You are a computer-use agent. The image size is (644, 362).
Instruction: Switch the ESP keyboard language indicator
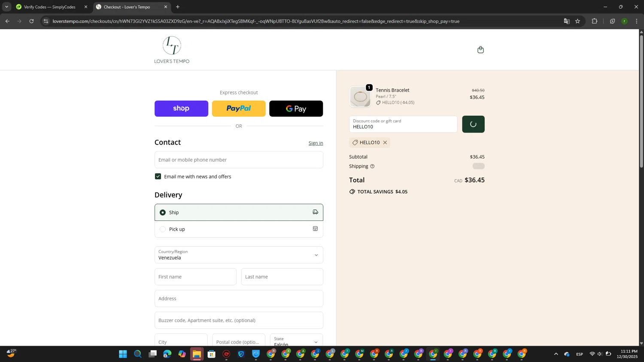pos(580,354)
